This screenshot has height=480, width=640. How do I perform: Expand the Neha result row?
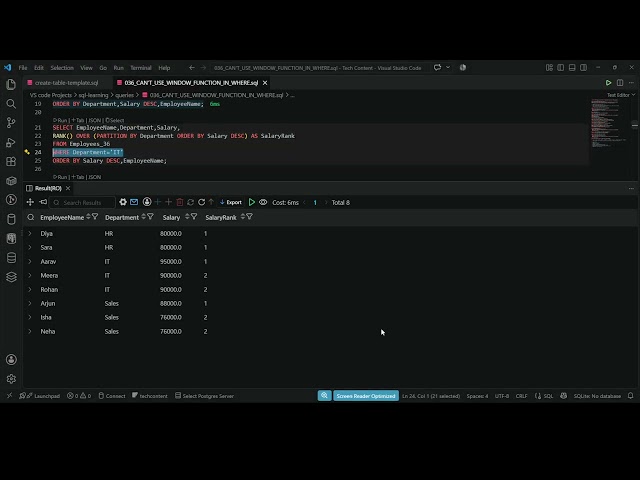[30, 331]
